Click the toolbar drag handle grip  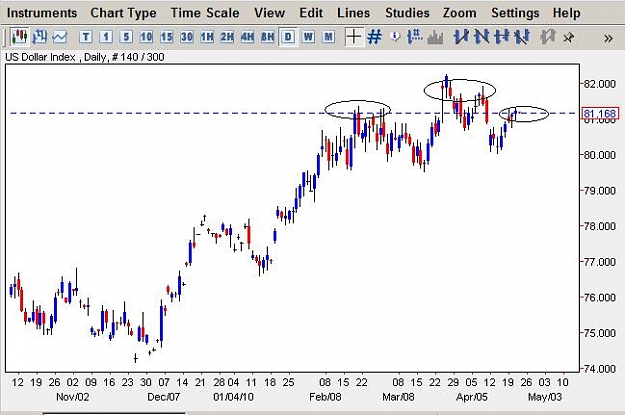click(x=6, y=37)
